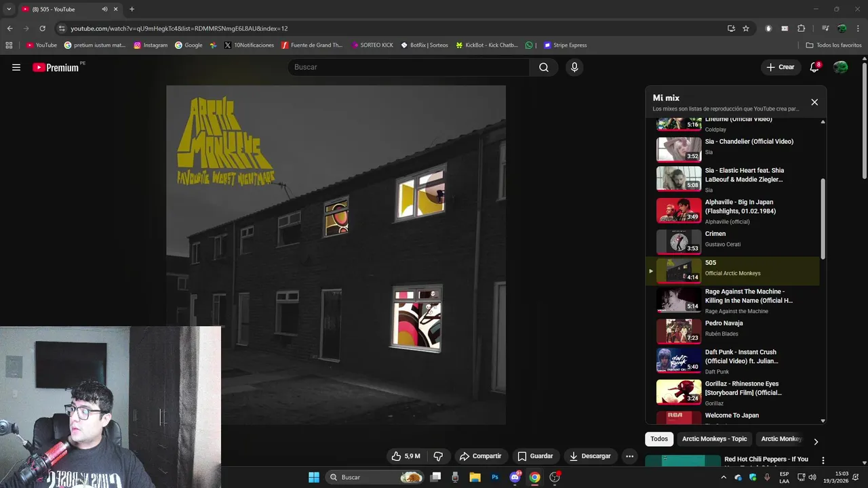This screenshot has height=488, width=868.
Task: Play Crimen by Gustavo Cerati
Action: tap(732, 241)
